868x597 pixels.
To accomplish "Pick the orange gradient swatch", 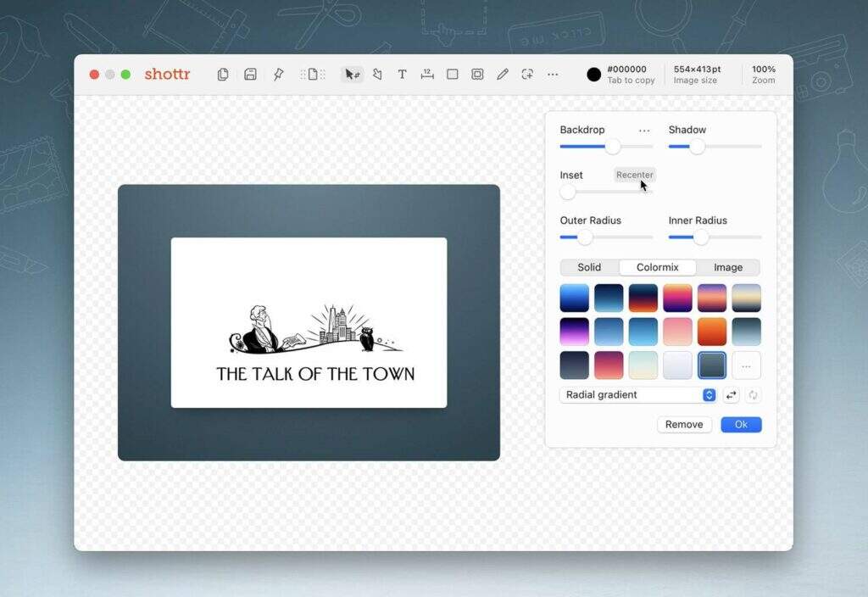I will coord(712,332).
